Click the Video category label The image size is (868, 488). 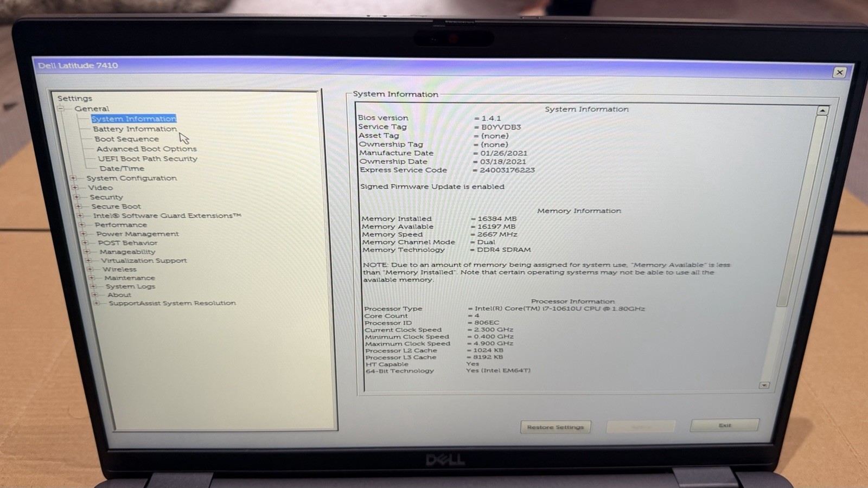100,188
